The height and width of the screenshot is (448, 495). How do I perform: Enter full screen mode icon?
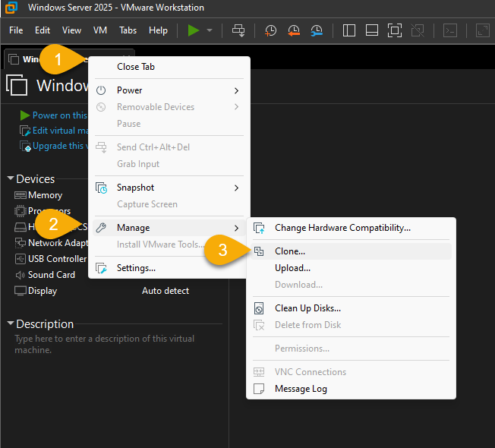coord(395,30)
